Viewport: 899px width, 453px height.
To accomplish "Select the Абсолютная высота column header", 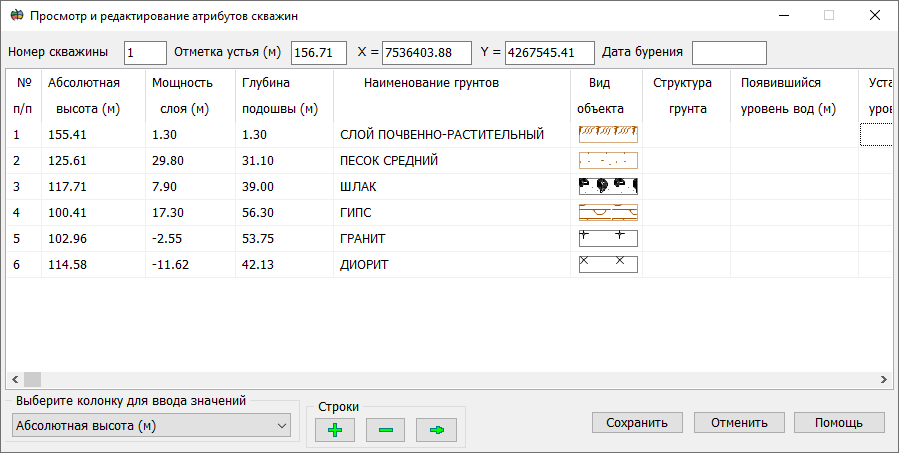I will click(x=93, y=96).
